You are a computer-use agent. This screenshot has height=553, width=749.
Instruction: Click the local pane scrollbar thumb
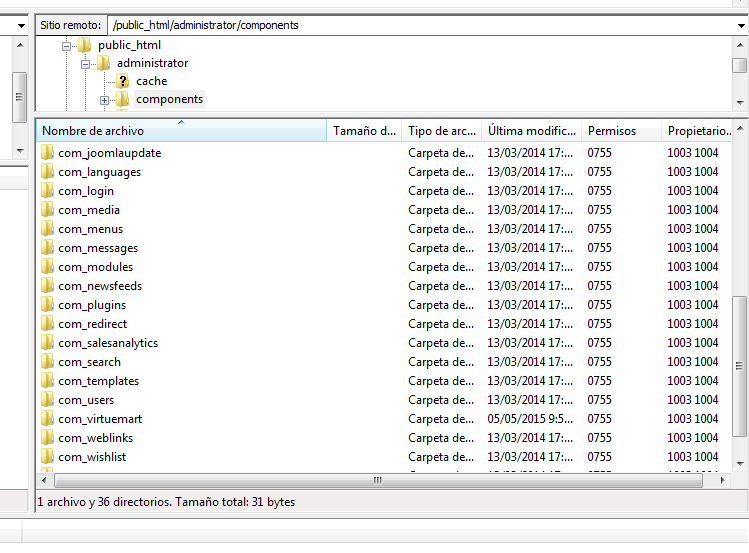point(20,97)
